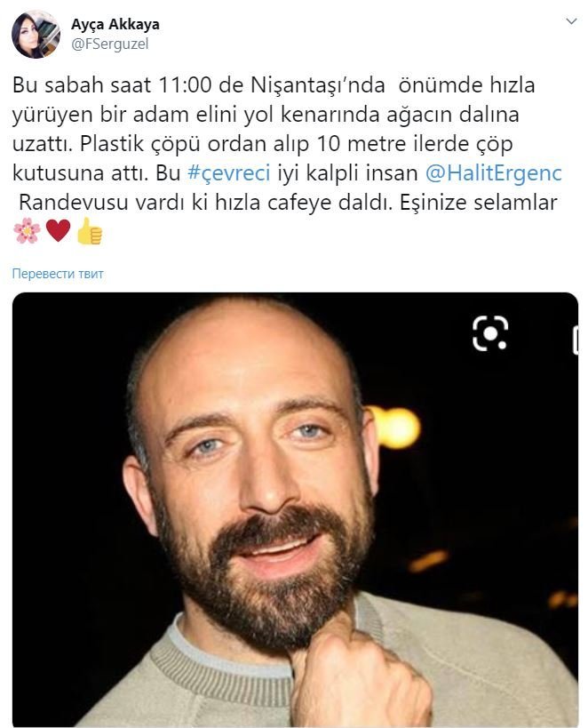Image resolution: width=588 pixels, height=728 pixels.
Task: Open the #çevreci hashtag
Action: point(229,173)
